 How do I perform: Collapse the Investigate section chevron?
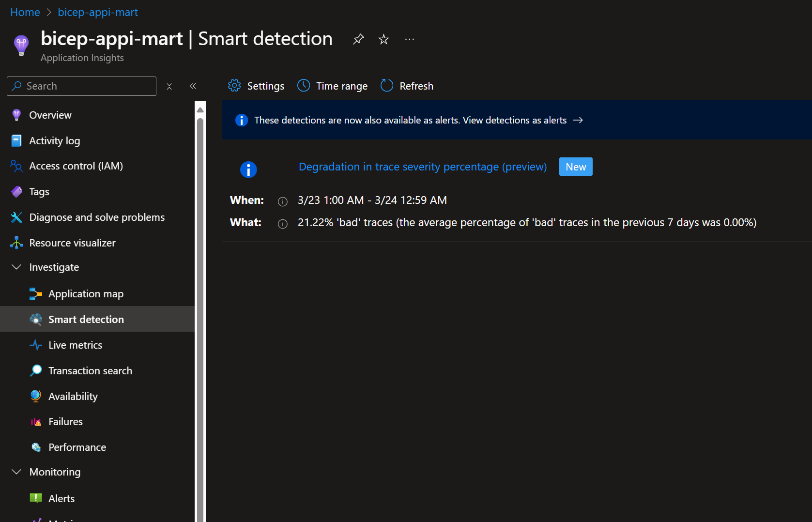pos(16,267)
